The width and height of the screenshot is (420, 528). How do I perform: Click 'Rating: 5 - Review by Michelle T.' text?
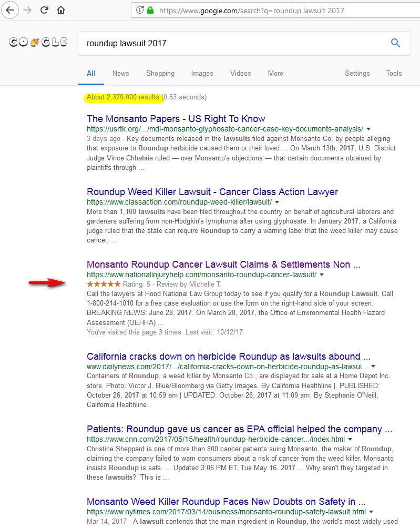(x=172, y=284)
